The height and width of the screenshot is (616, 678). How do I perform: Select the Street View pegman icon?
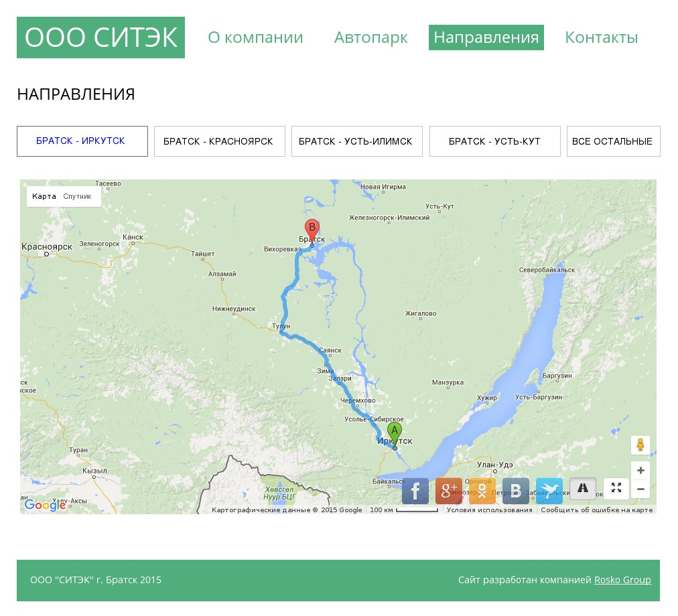click(x=640, y=445)
